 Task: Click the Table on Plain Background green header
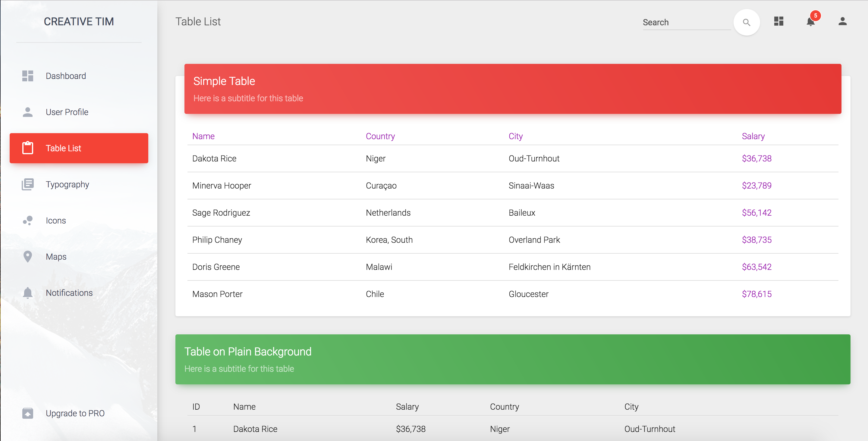point(512,359)
